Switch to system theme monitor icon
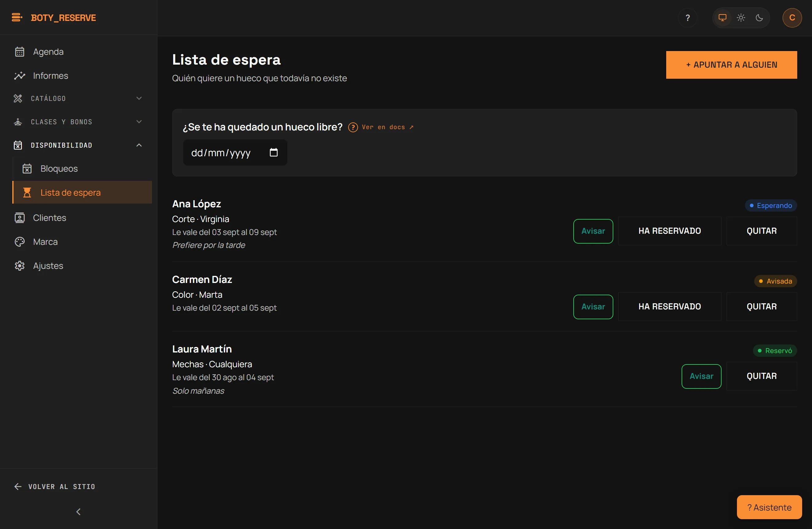Image resolution: width=812 pixels, height=529 pixels. 722,18
